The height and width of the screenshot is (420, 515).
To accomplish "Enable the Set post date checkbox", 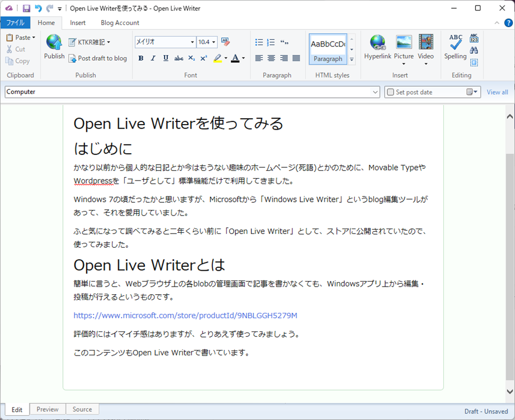I will [390, 92].
